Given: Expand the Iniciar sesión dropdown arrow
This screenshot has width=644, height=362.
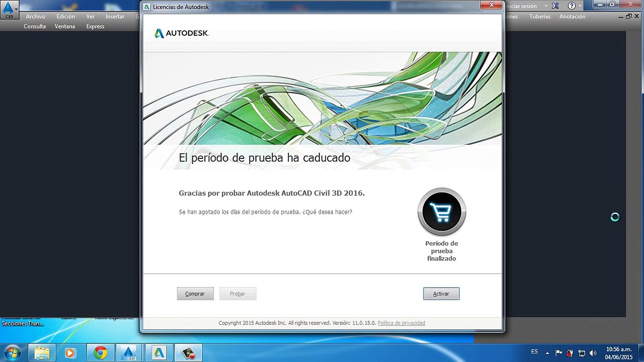Looking at the screenshot, I should click(546, 6).
